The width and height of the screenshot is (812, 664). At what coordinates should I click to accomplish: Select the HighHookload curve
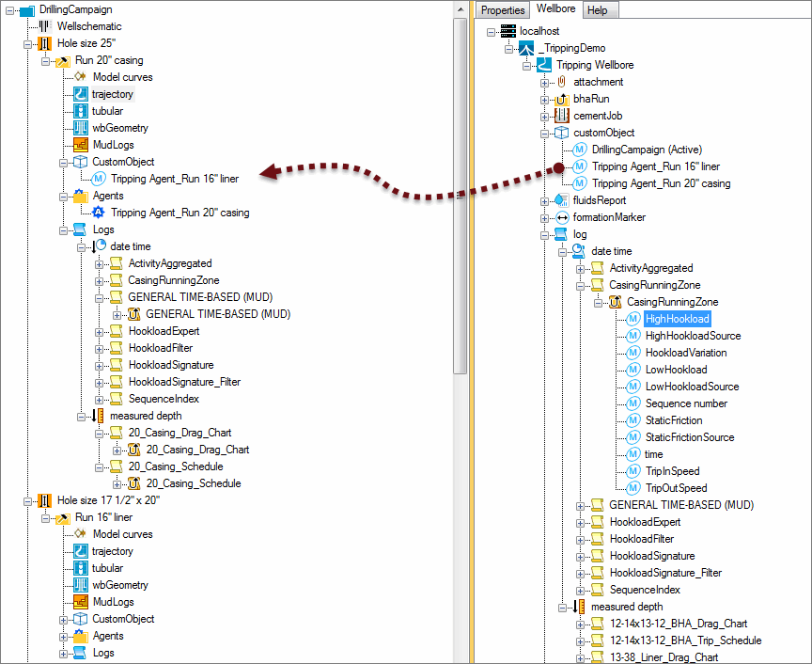[678, 319]
